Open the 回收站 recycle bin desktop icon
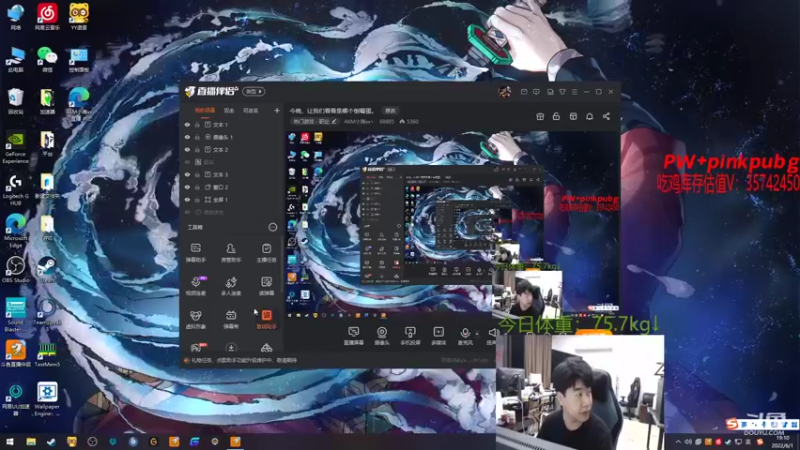Screen dimensions: 800x450 click(15, 101)
